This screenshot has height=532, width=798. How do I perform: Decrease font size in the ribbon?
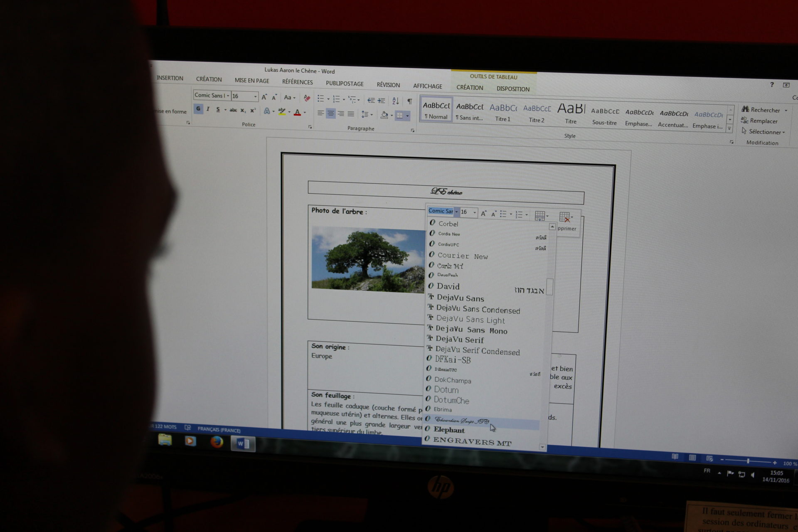(274, 98)
